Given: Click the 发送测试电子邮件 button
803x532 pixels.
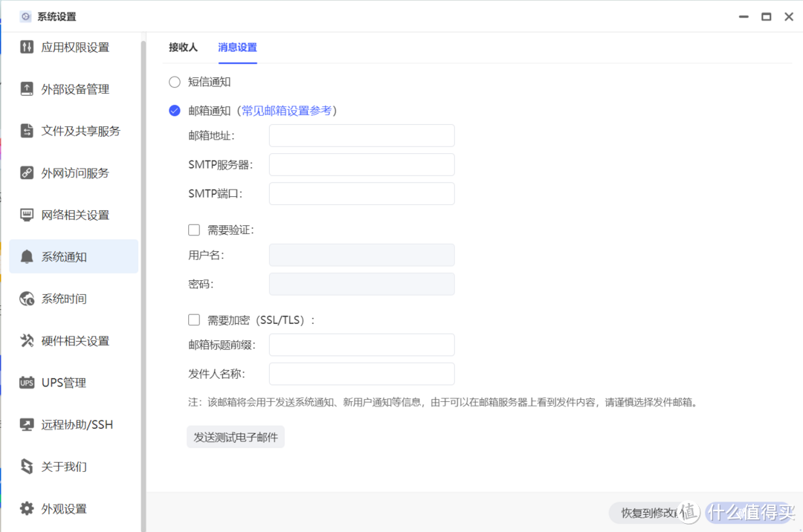Looking at the screenshot, I should (x=235, y=436).
